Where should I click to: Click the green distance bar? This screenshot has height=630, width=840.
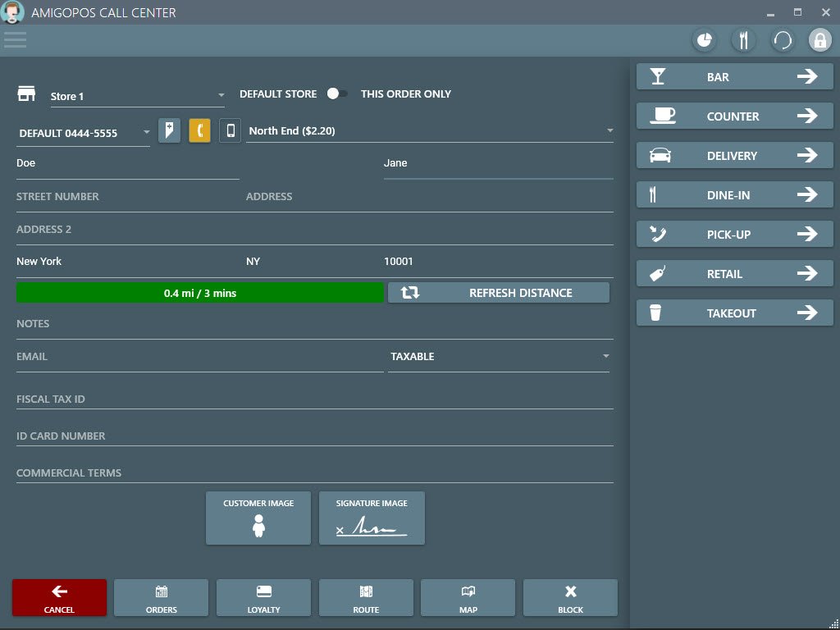click(x=199, y=293)
